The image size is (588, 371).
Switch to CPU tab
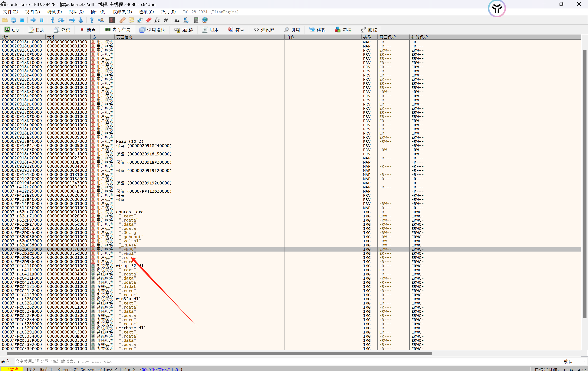click(12, 30)
